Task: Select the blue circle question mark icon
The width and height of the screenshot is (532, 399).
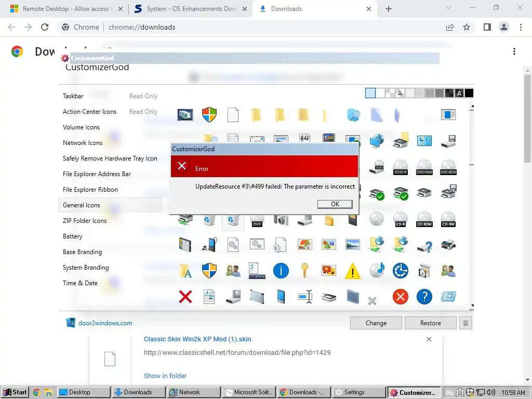Action: pyautogui.click(x=424, y=297)
